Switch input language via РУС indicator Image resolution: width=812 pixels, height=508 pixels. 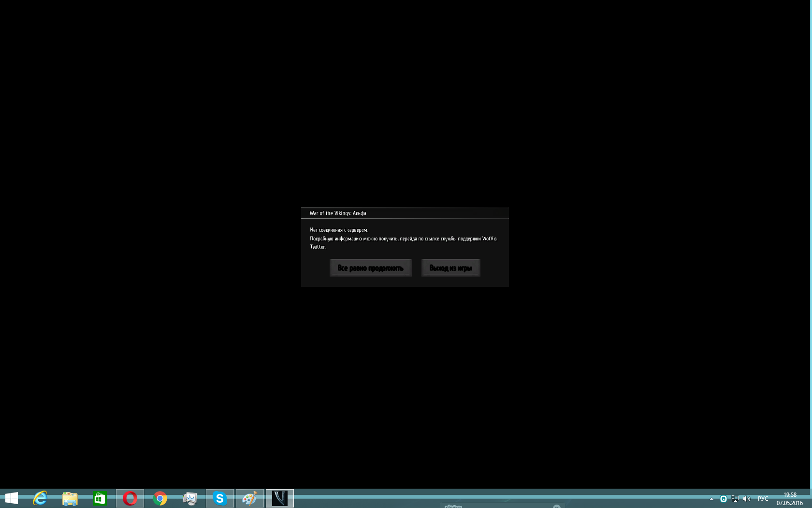[763, 499]
